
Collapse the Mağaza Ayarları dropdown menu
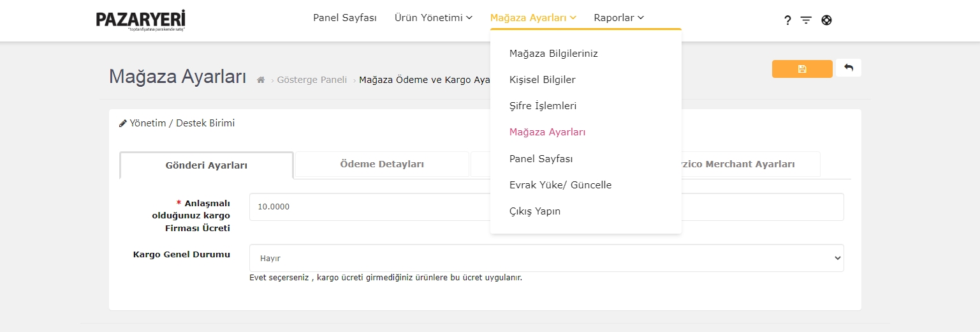coord(533,18)
